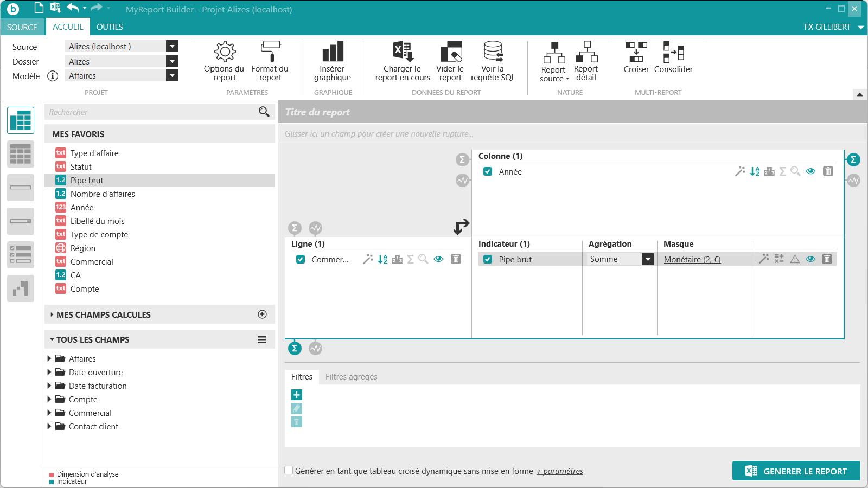The width and height of the screenshot is (868, 488).
Task: Delete the Pipe brut indicator row
Action: tap(827, 259)
